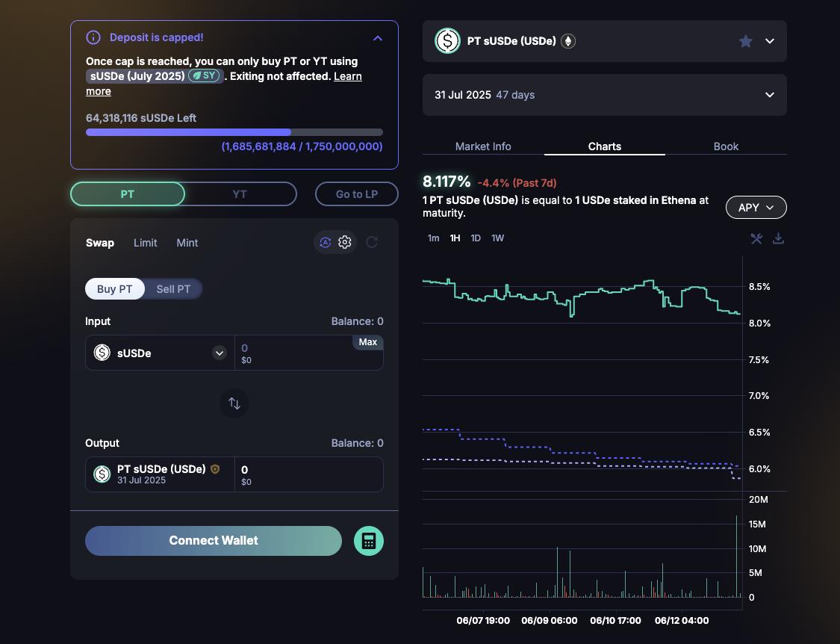Image resolution: width=840 pixels, height=644 pixels.
Task: Click the info icon beside Deposit is capped
Action: (93, 37)
